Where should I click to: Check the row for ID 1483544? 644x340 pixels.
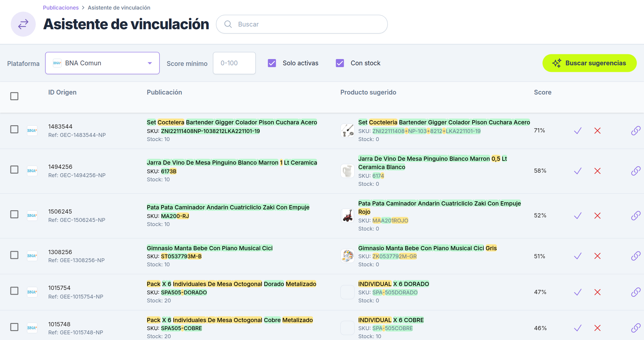coord(14,129)
